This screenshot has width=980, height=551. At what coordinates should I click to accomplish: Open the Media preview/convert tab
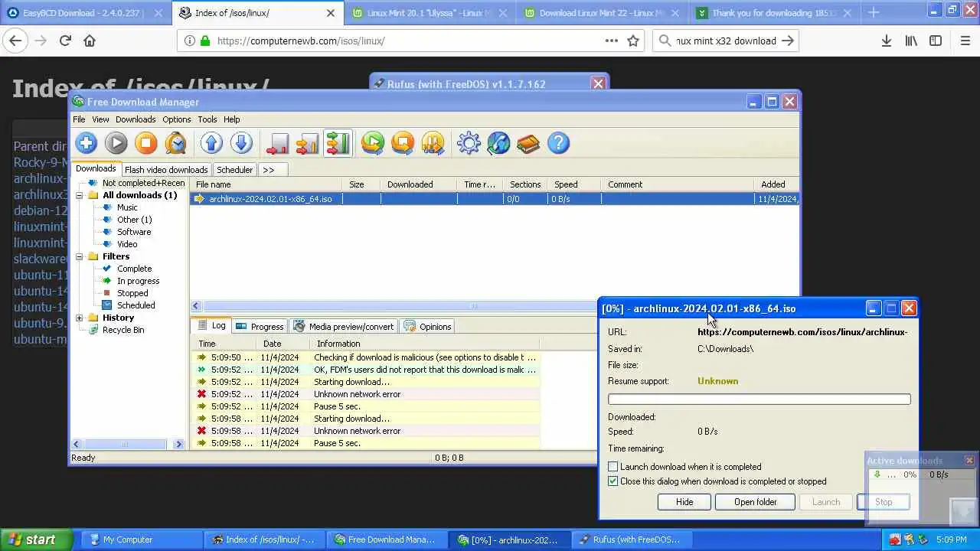344,327
